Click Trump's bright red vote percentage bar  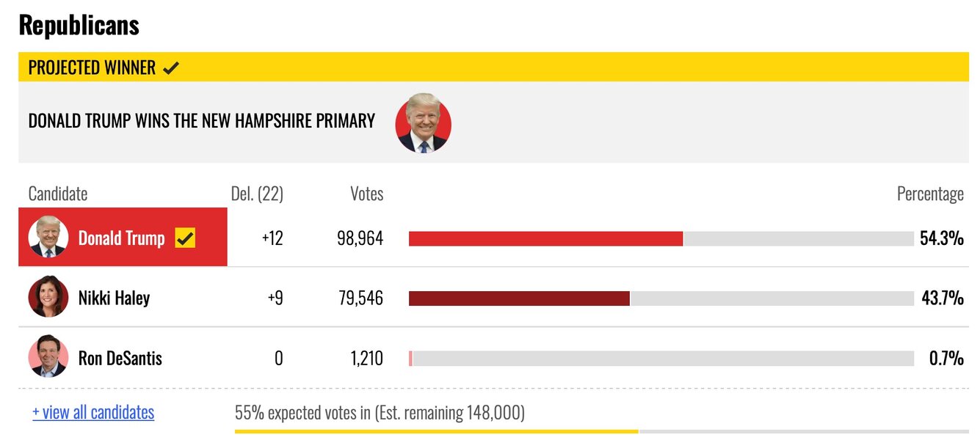(x=545, y=238)
